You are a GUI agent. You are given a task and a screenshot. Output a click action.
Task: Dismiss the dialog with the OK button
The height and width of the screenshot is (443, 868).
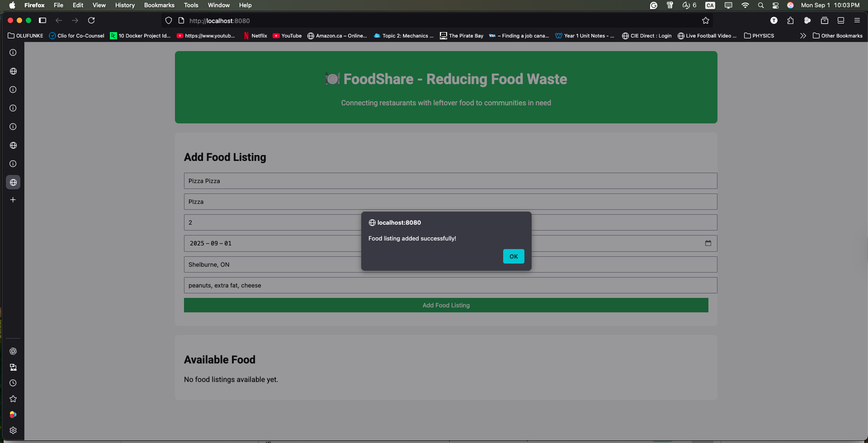[513, 256]
